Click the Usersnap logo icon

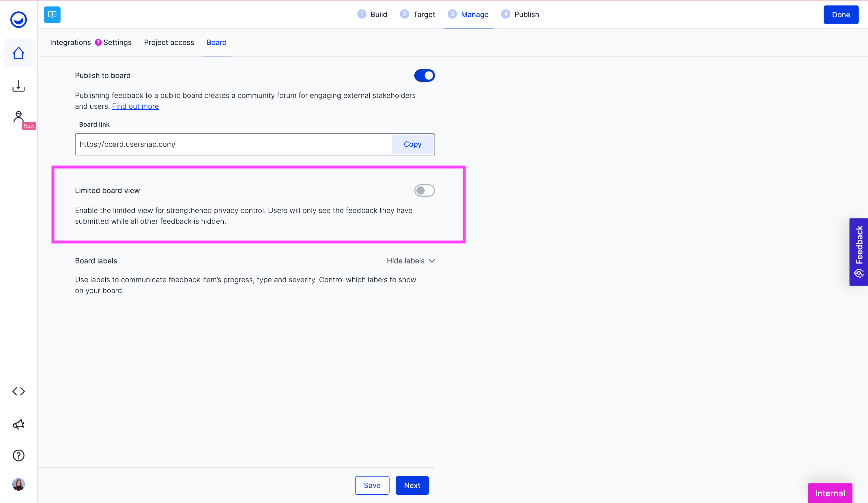(18, 19)
